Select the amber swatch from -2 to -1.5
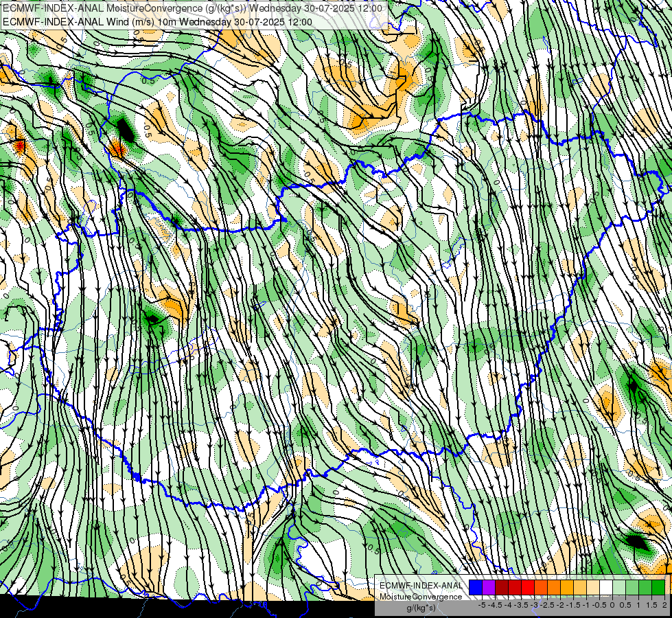The height and width of the screenshot is (618, 672). [567, 588]
